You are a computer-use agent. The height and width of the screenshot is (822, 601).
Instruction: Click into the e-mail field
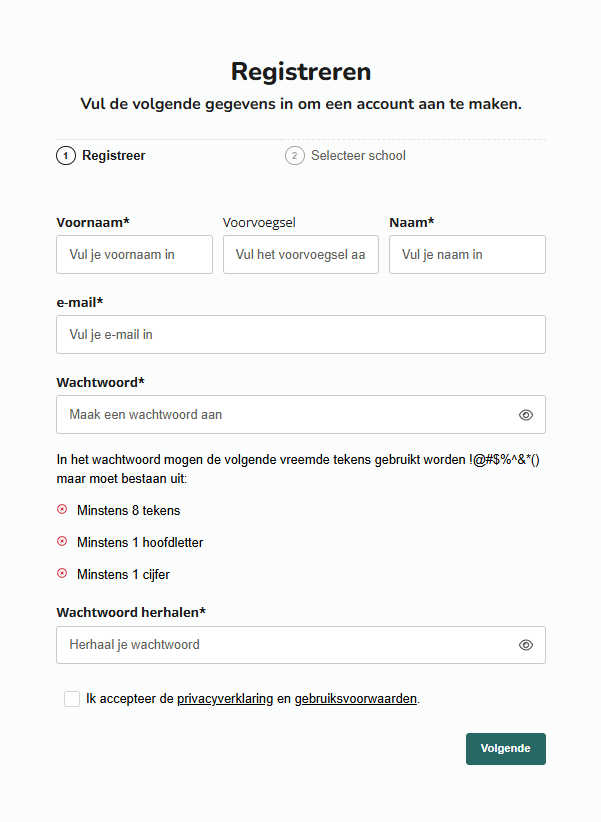[300, 335]
